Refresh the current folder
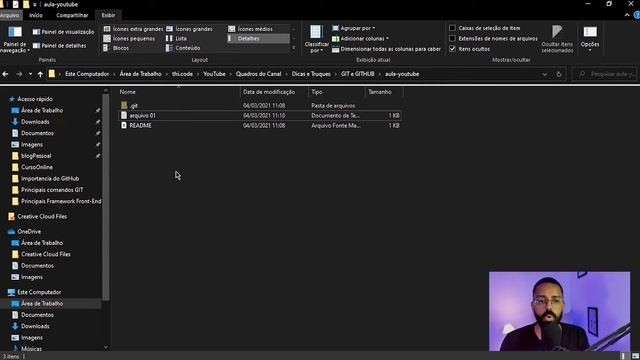 [559, 74]
